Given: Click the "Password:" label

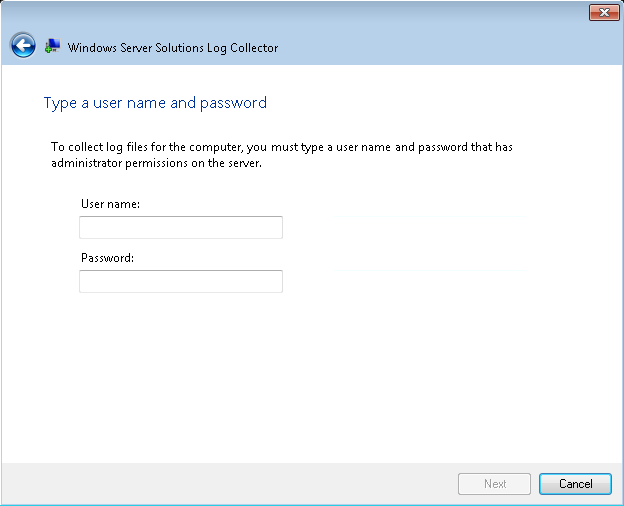Looking at the screenshot, I should (x=107, y=258).
